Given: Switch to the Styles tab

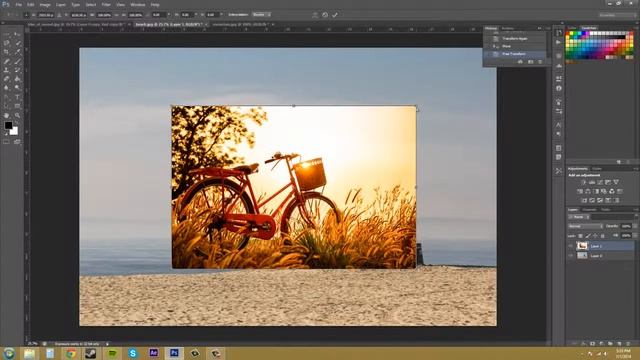Looking at the screenshot, I should (597, 169).
